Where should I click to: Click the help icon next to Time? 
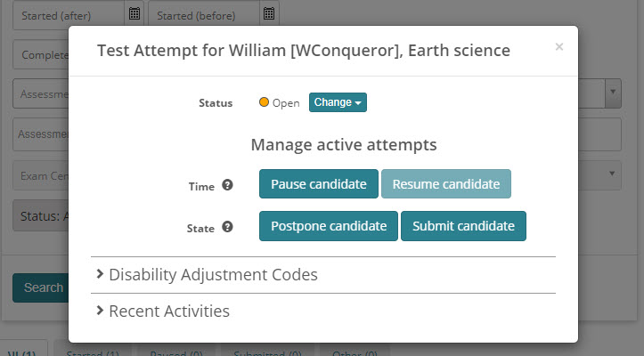pyautogui.click(x=227, y=185)
